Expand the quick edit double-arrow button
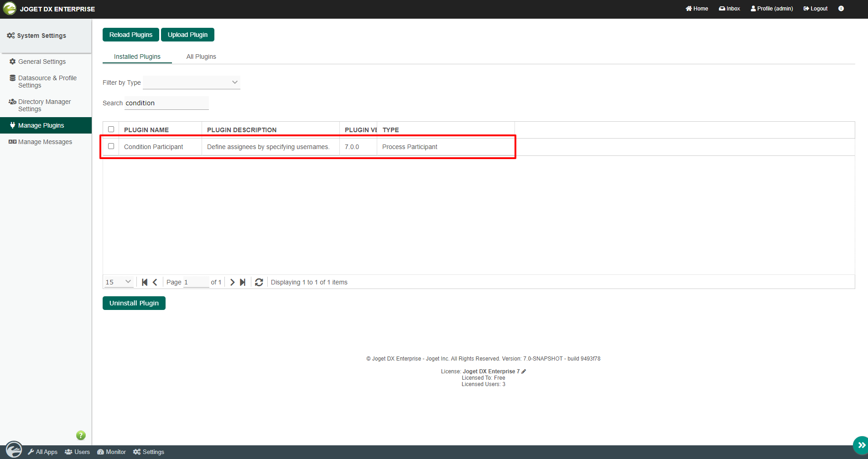This screenshot has width=868, height=459. [861, 445]
